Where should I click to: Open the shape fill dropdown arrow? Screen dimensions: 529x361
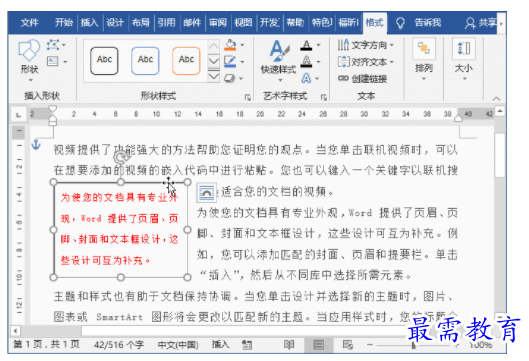pos(242,45)
